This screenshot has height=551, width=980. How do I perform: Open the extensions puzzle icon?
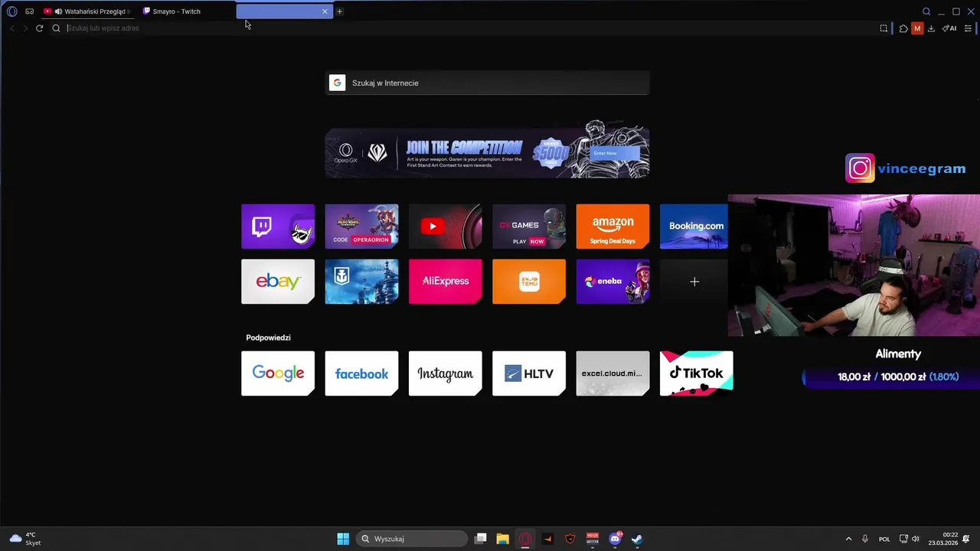tap(903, 28)
